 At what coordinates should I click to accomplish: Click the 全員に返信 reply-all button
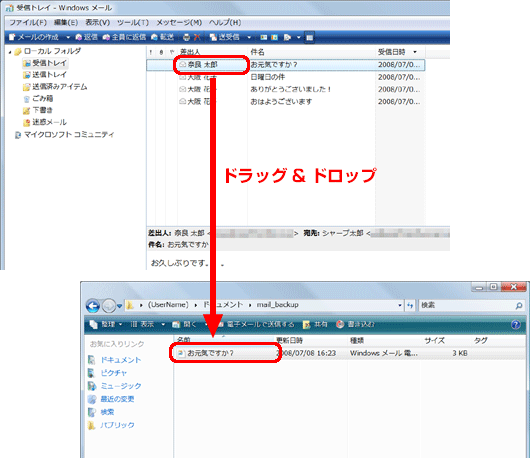pyautogui.click(x=124, y=37)
